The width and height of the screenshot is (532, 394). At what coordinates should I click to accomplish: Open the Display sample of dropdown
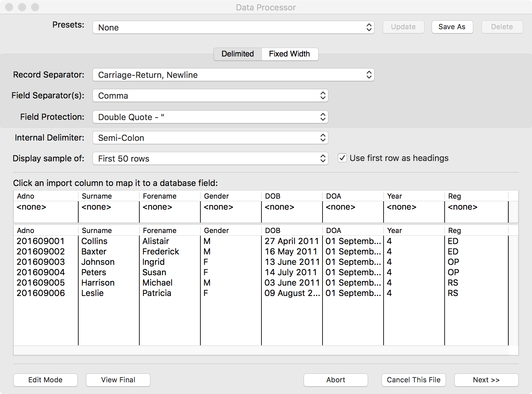210,159
